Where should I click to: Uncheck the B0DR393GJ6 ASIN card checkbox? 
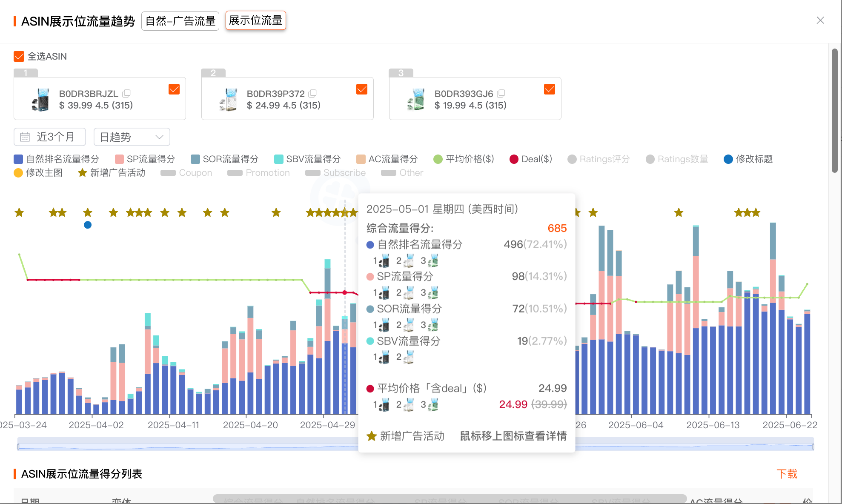pos(549,89)
